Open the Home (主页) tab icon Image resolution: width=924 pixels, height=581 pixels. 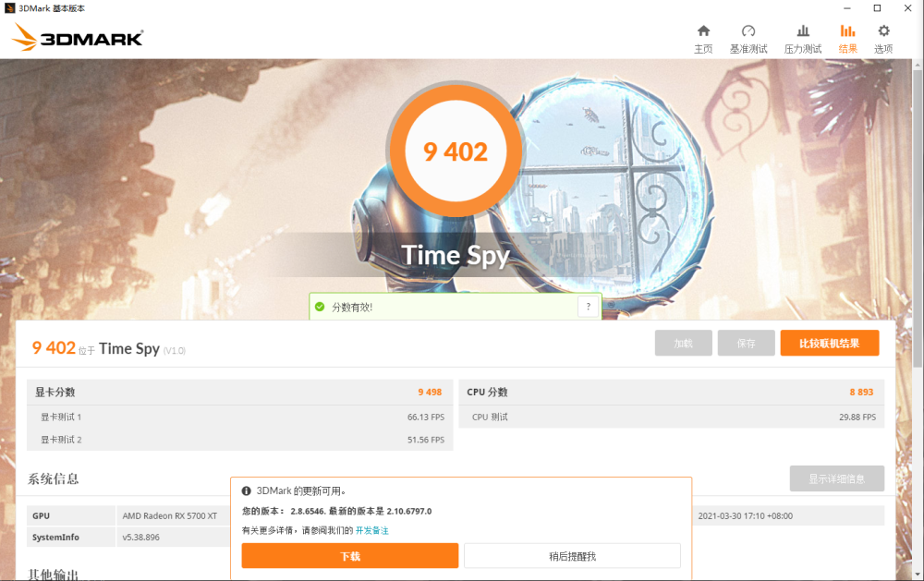[x=703, y=31]
